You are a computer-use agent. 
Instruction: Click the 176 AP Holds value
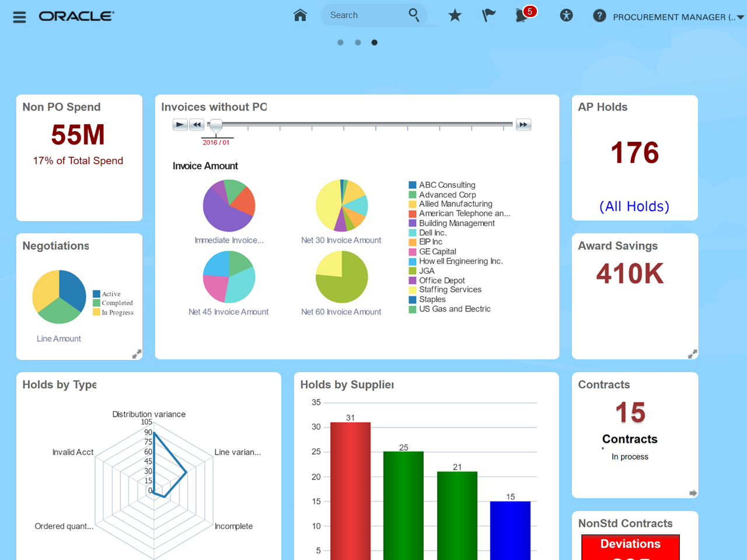[x=635, y=153]
